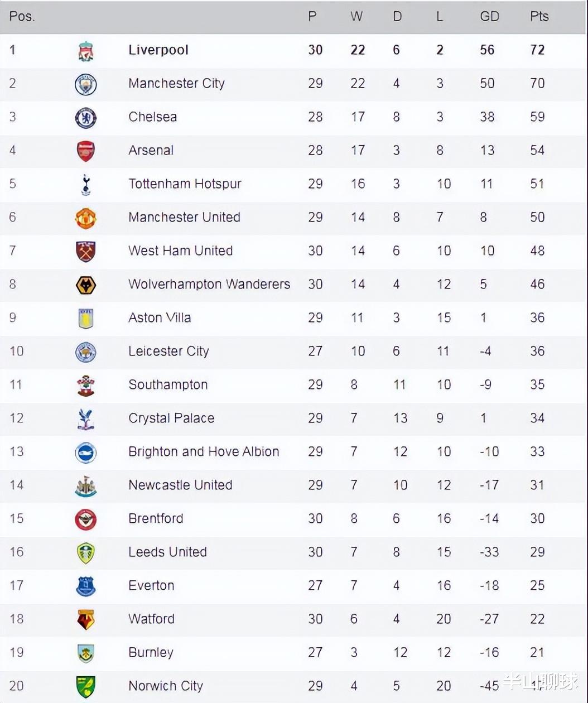Click the Crystal Palace eagle crest
Screen dimensions: 588x703
click(x=86, y=419)
